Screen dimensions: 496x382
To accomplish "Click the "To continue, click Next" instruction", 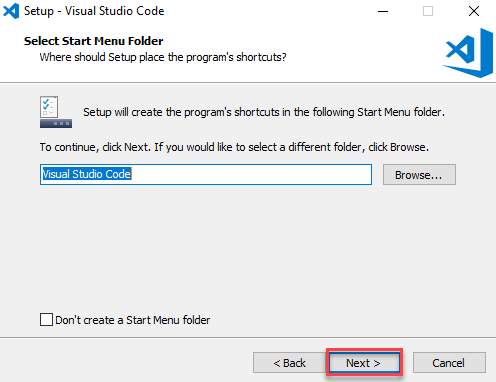I will pos(234,147).
